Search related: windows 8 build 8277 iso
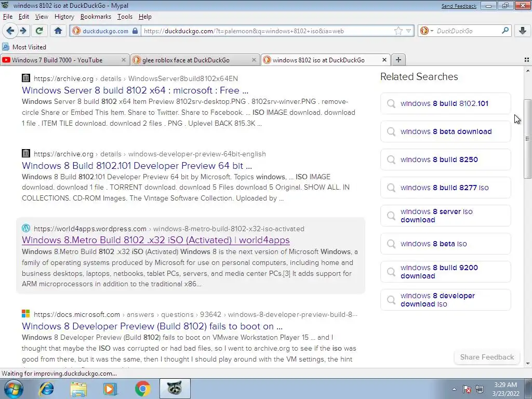Screen dimensions: 532x399 (445, 188)
